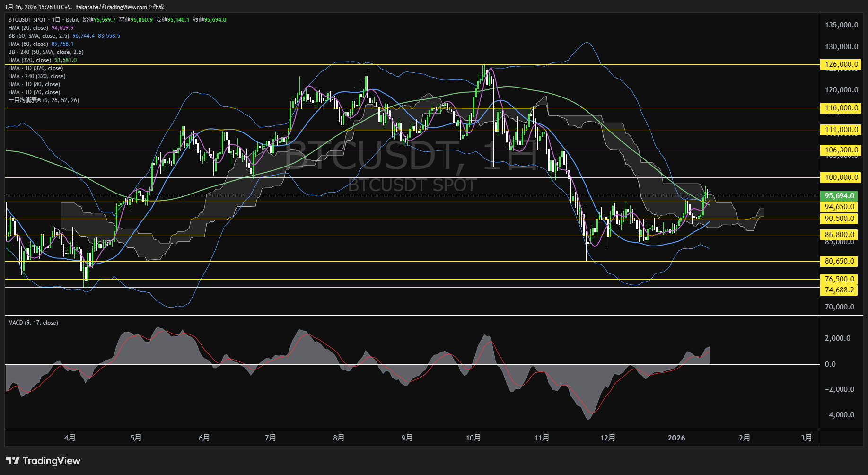Click the TradingView logo icon
The image size is (868, 475).
[x=13, y=461]
